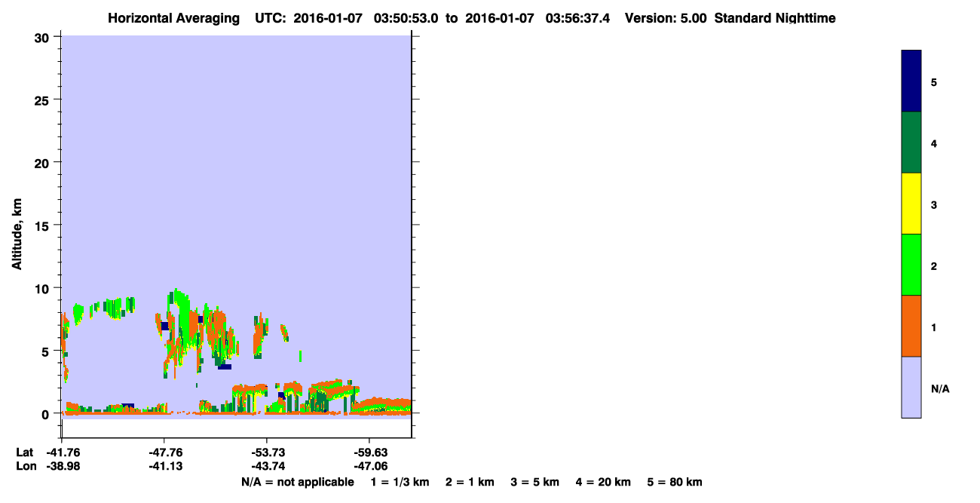The height and width of the screenshot is (503, 980).
Task: Select the bright green legend segment for 2
Action: click(x=911, y=265)
